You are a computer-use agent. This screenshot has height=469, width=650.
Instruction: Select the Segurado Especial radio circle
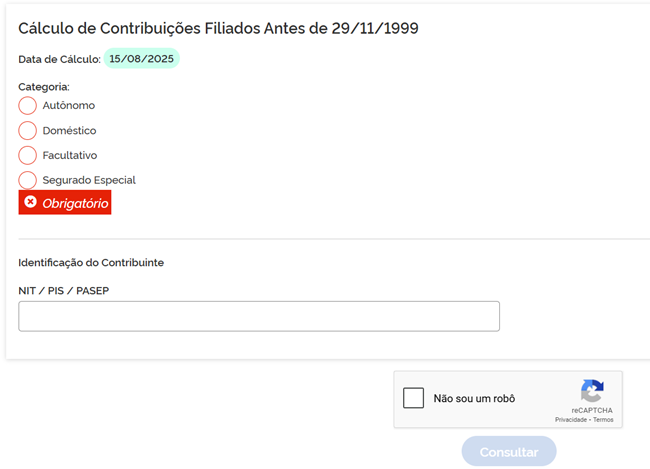point(27,180)
